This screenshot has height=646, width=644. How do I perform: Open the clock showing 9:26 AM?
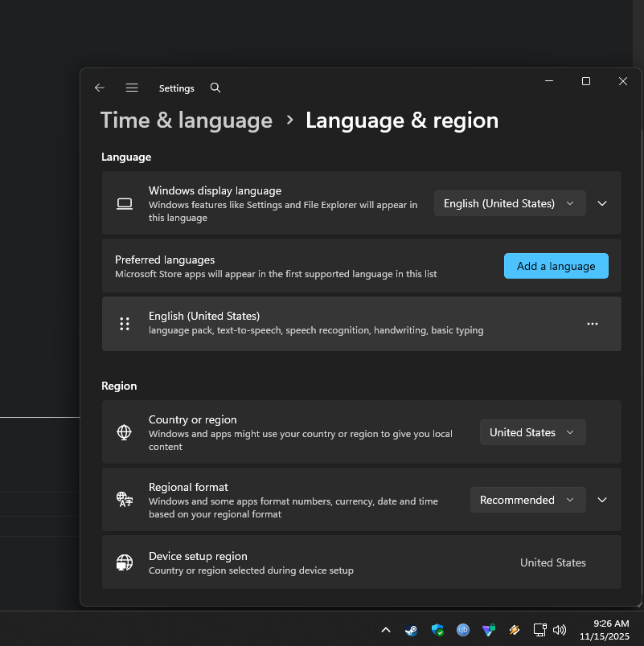[x=611, y=624]
